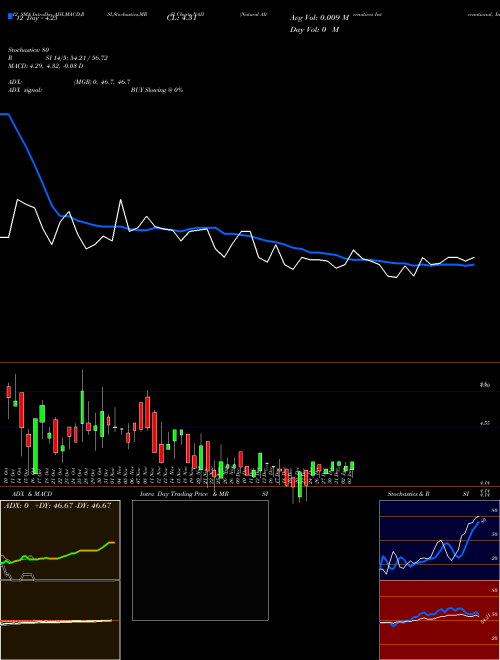This screenshot has width=500, height=660.
Task: Click the 4.55 price axis label
Action: [484, 424]
